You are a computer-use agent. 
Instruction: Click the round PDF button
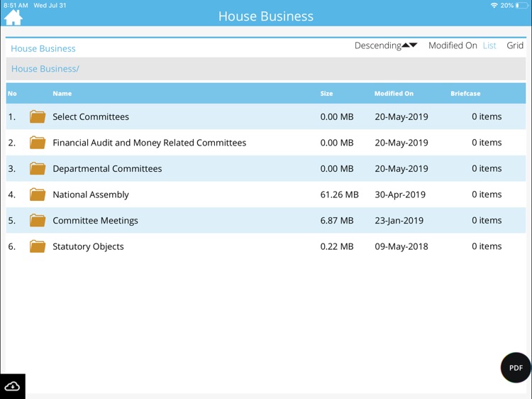tap(516, 368)
